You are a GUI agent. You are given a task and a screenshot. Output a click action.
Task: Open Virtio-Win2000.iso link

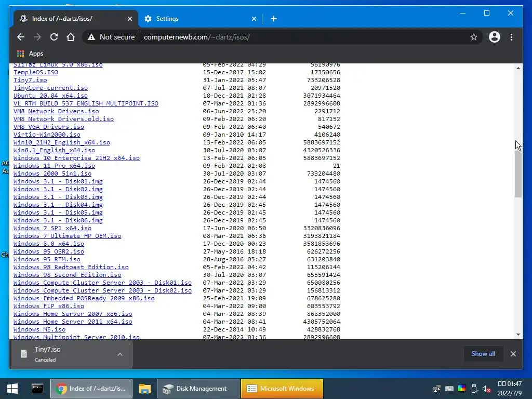(x=47, y=135)
